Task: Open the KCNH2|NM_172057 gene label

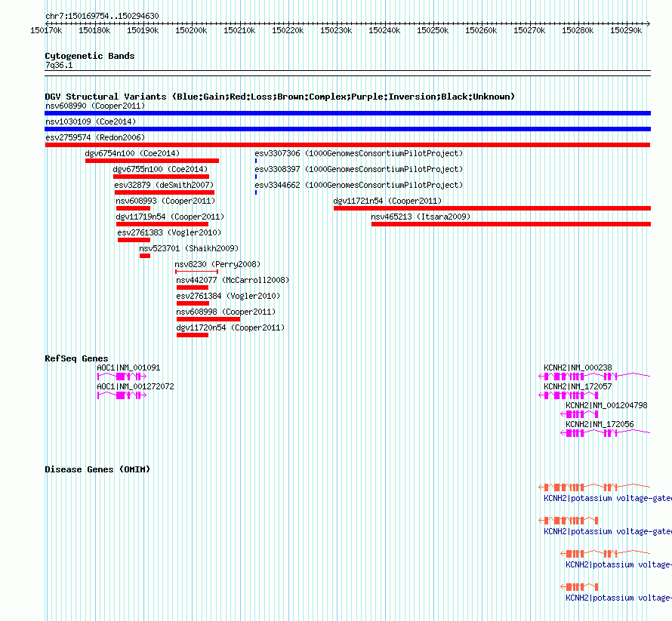Action: [578, 387]
